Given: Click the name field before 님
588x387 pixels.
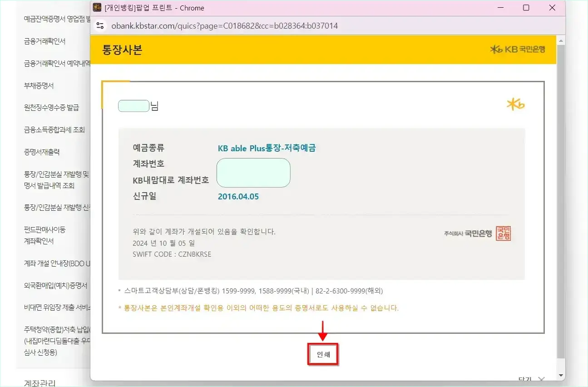Looking at the screenshot, I should pyautogui.click(x=133, y=105).
